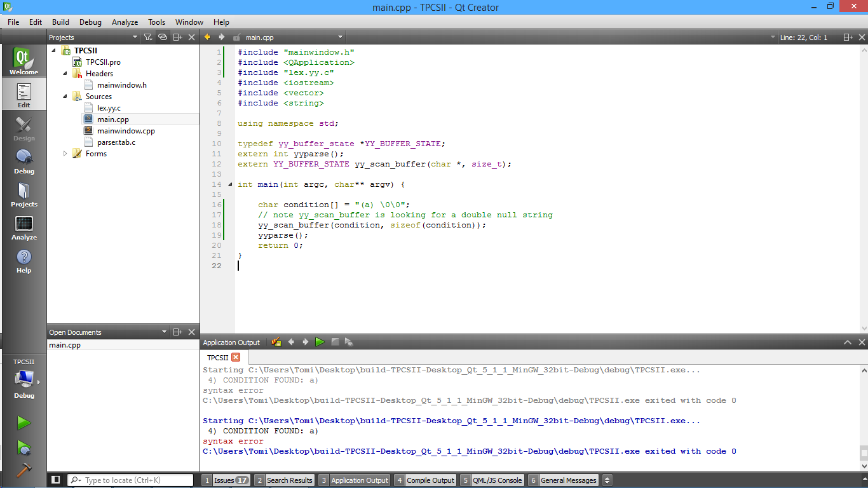Switch to Edit mode
Viewport: 868px width, 488px height.
click(24, 95)
